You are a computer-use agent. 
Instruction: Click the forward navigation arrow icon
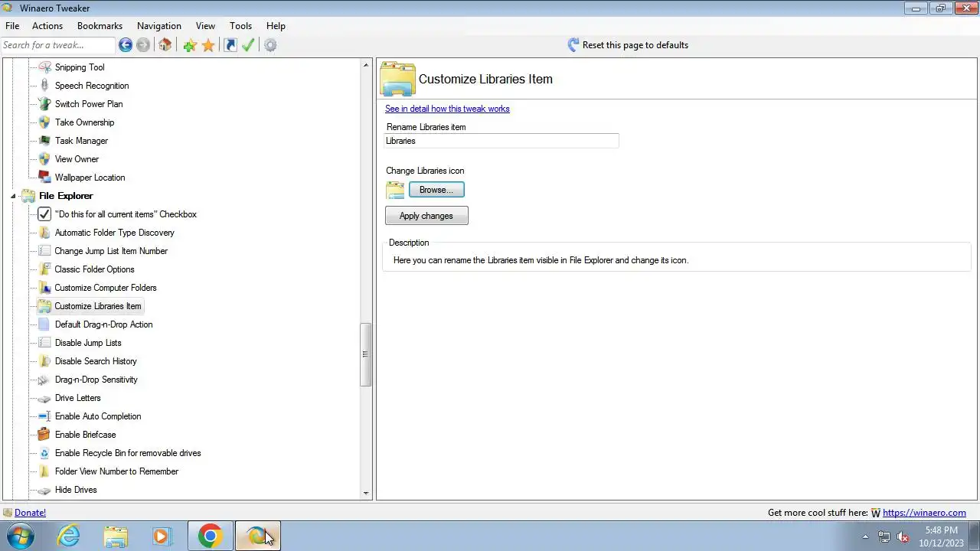[x=143, y=45]
